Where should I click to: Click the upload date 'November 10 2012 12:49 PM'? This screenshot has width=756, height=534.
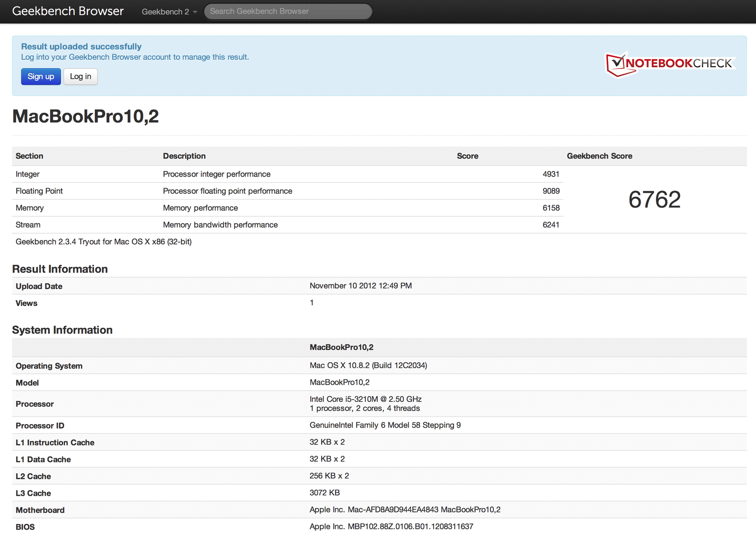pyautogui.click(x=361, y=286)
